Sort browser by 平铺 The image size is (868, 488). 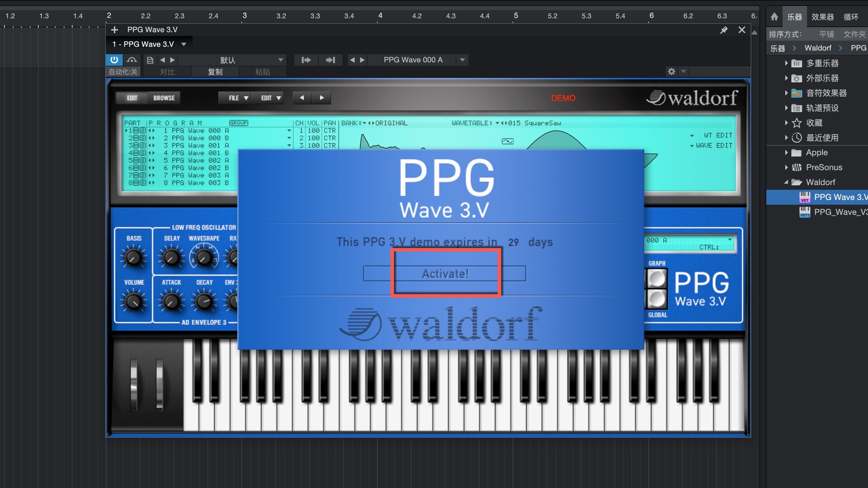pos(826,34)
